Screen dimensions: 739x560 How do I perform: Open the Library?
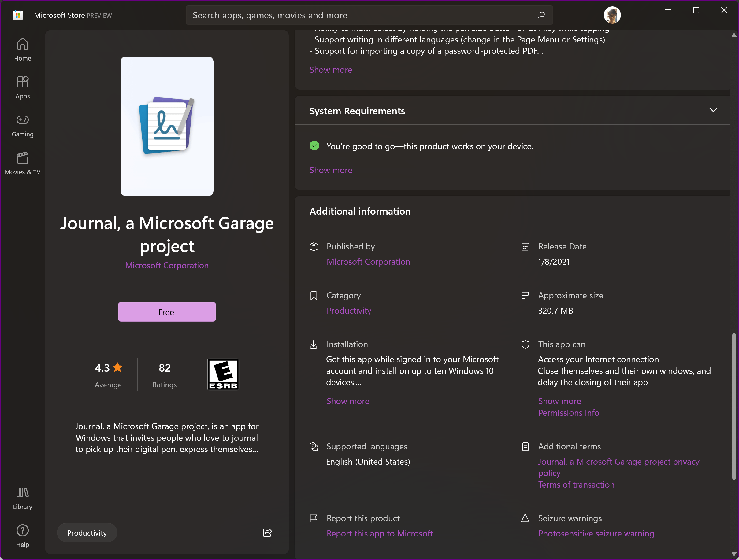tap(22, 498)
